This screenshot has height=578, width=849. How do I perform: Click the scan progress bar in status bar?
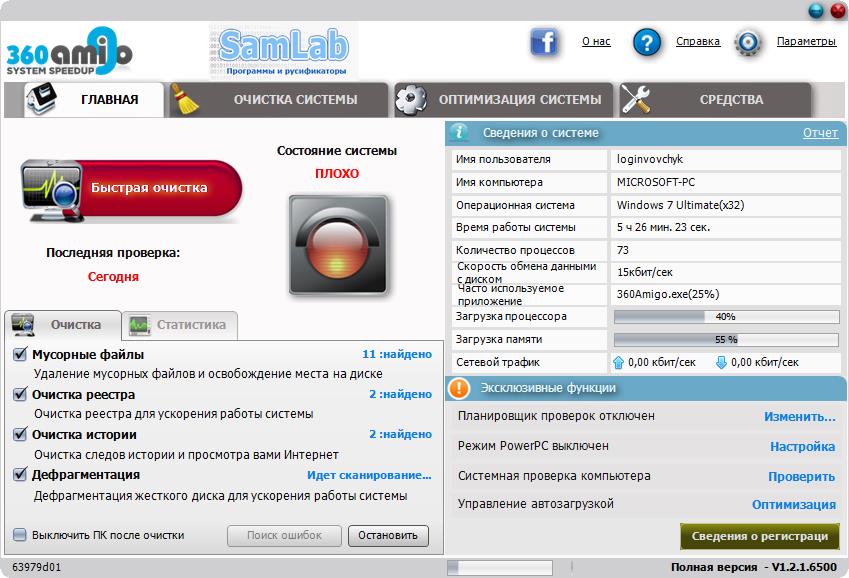(500, 567)
